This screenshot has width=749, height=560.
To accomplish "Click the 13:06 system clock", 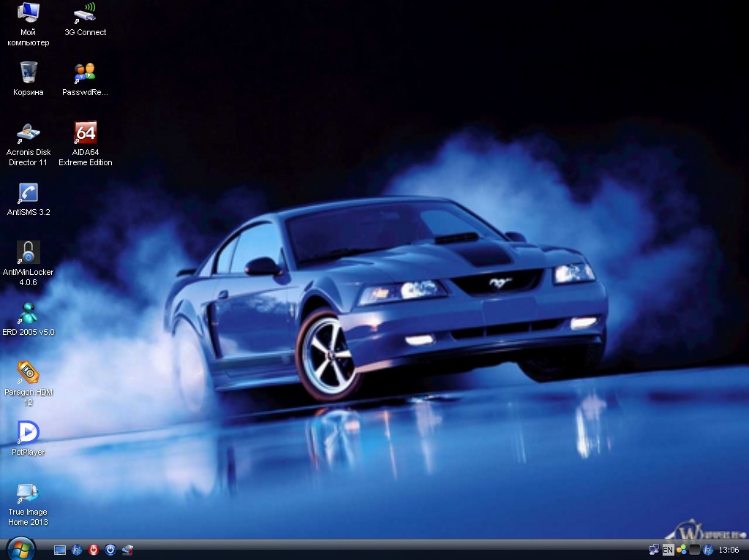I will pyautogui.click(x=729, y=550).
